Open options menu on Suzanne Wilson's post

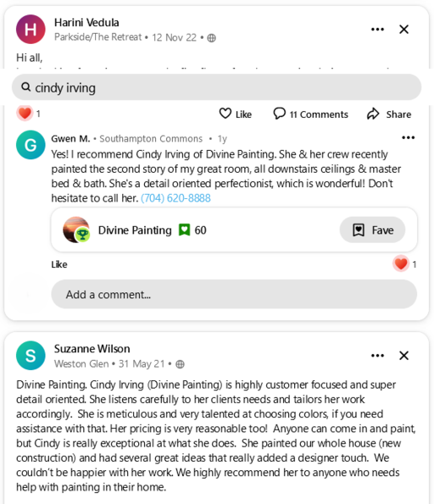(x=377, y=356)
